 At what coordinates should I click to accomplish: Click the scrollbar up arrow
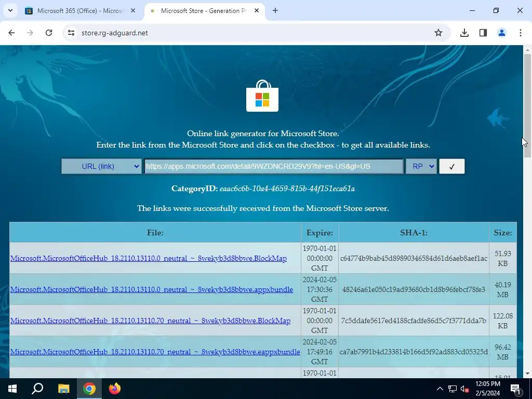click(x=528, y=49)
